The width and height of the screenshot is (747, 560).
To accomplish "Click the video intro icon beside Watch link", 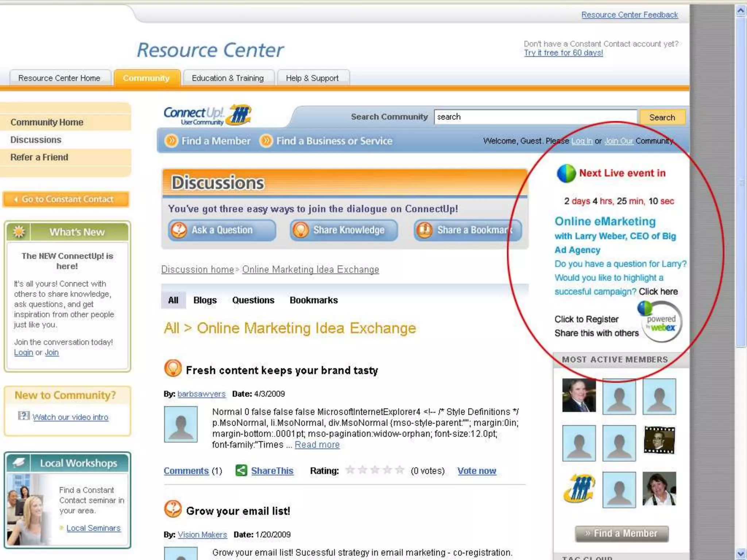I will 24,416.
